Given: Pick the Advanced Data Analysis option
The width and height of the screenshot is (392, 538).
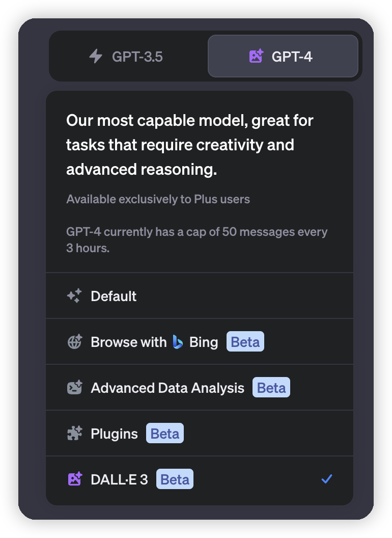Looking at the screenshot, I should coord(199,387).
